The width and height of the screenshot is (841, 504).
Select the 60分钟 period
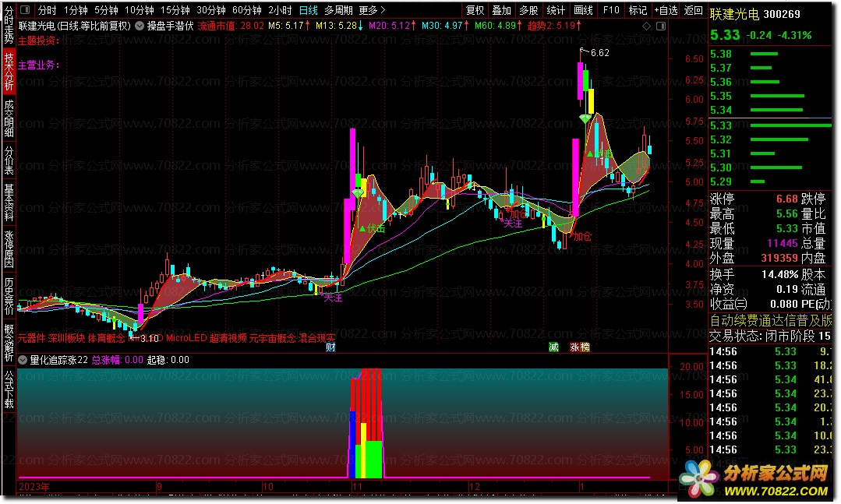click(247, 10)
